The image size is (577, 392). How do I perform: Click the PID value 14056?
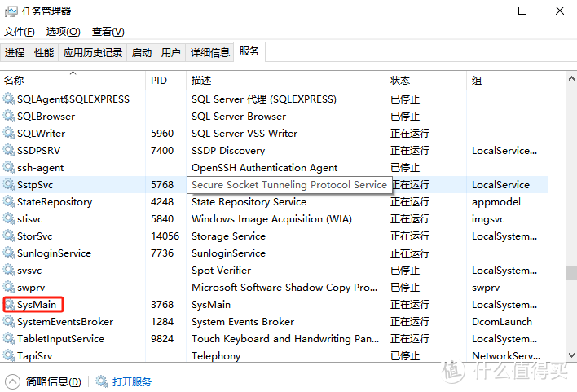pos(165,236)
